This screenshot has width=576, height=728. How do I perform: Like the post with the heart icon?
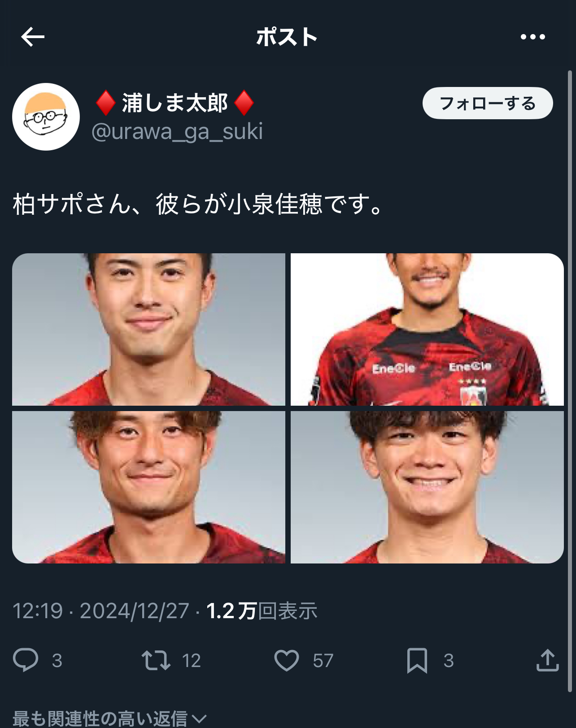[x=287, y=660]
